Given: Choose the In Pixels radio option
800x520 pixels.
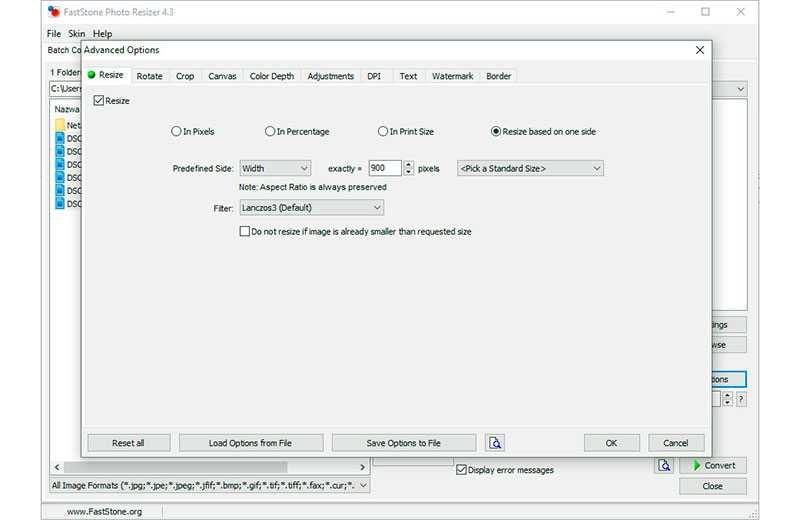Looking at the screenshot, I should (x=176, y=131).
